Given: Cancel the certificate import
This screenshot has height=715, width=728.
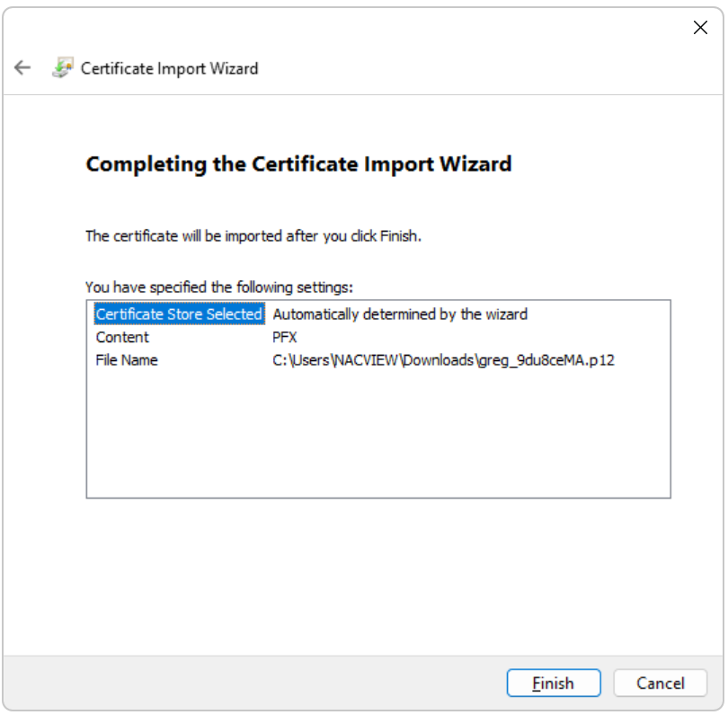Looking at the screenshot, I should tap(660, 684).
